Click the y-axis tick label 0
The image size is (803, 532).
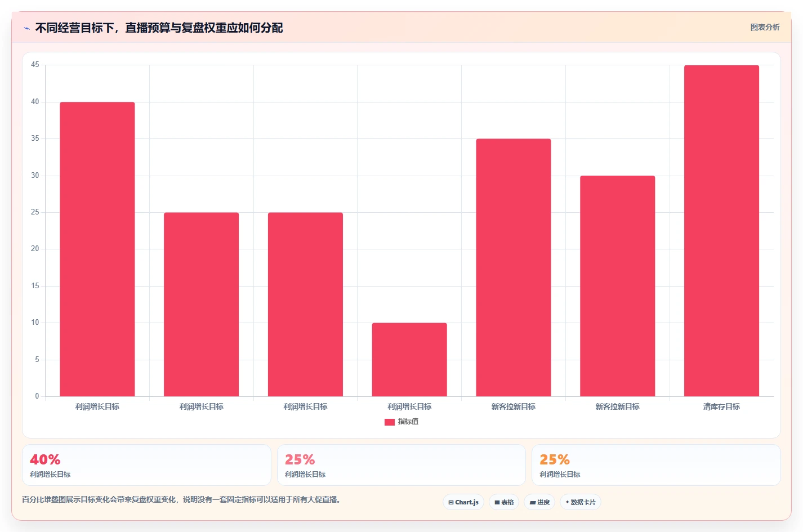pyautogui.click(x=37, y=396)
